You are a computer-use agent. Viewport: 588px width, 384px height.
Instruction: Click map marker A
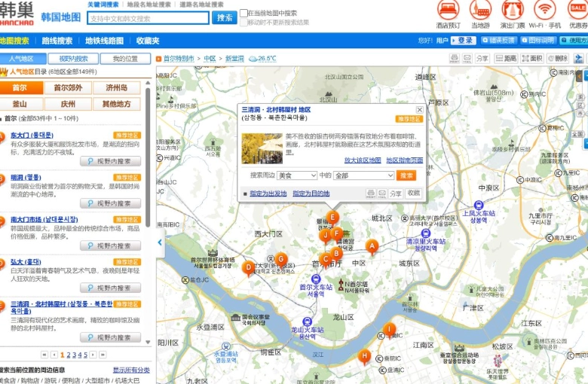372,246
